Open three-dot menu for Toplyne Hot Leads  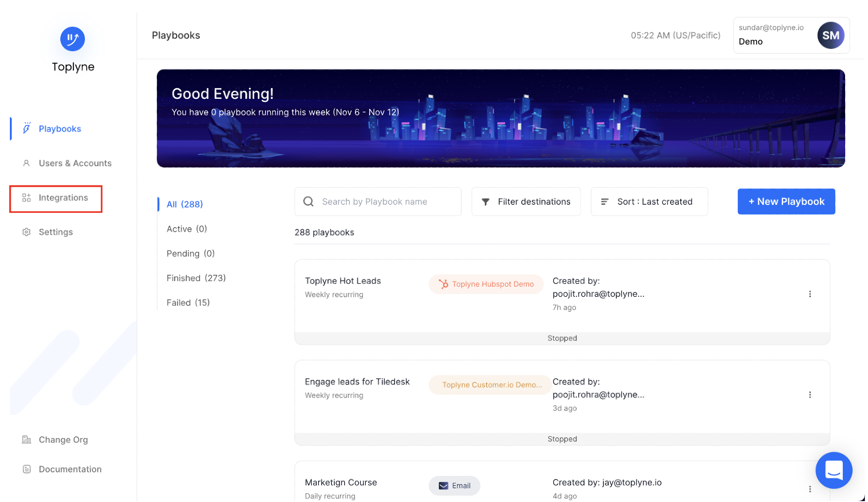(x=810, y=294)
